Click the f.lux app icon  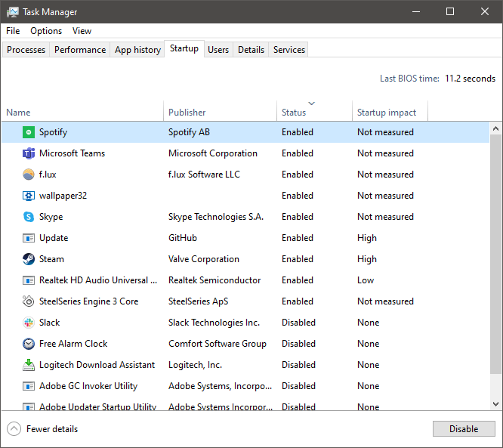click(28, 175)
